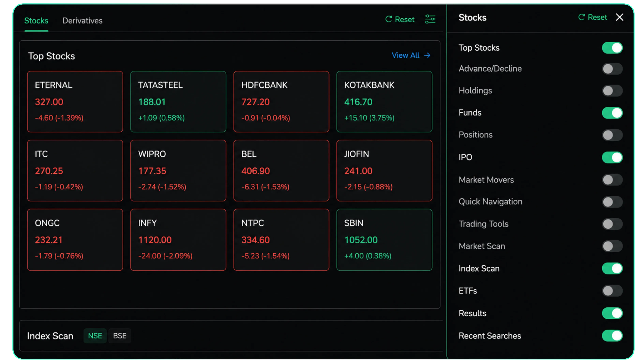Turn off the Funds toggle
Viewport: 644px width, 362px height.
pyautogui.click(x=612, y=113)
